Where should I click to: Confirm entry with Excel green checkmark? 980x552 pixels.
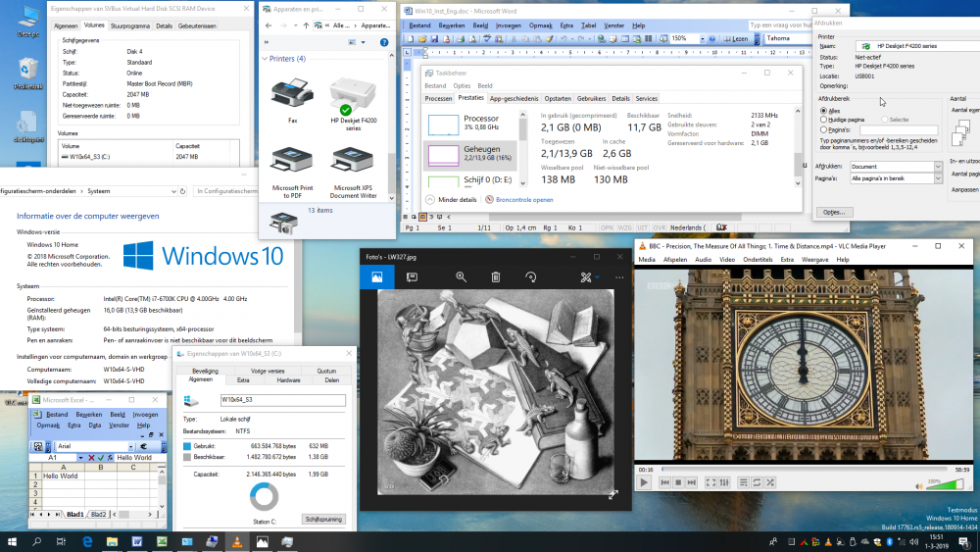click(101, 458)
